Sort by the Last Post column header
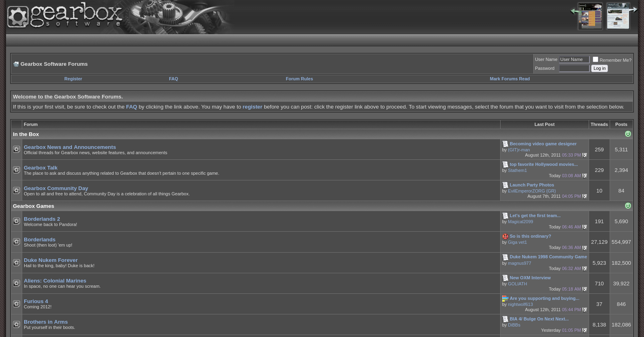644x337 pixels. coord(544,124)
